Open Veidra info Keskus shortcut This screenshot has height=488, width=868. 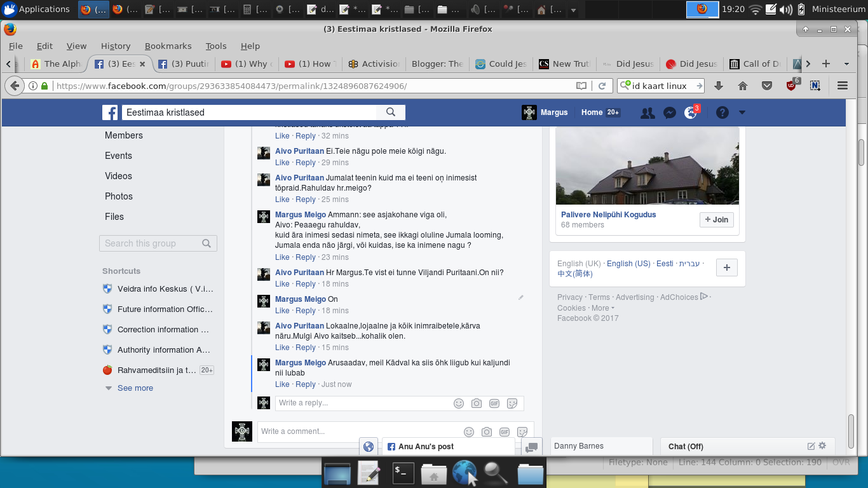(158, 289)
